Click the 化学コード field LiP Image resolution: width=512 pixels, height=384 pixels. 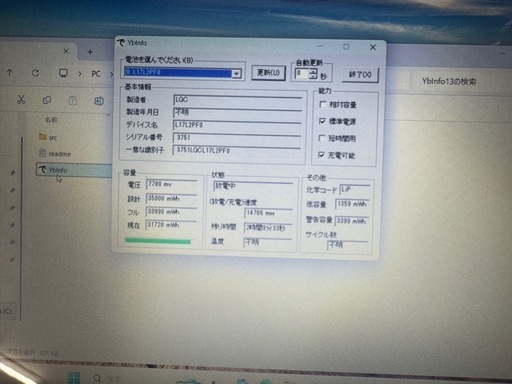[355, 190]
